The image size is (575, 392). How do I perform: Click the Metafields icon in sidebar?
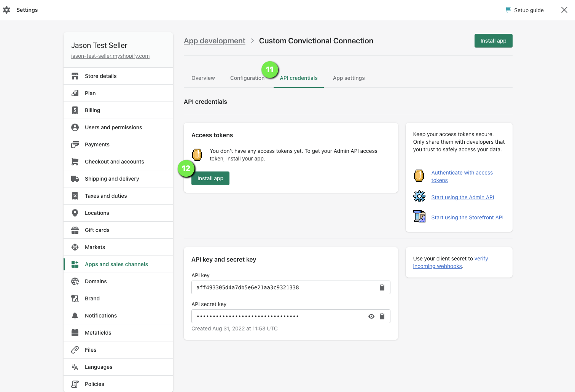(75, 333)
